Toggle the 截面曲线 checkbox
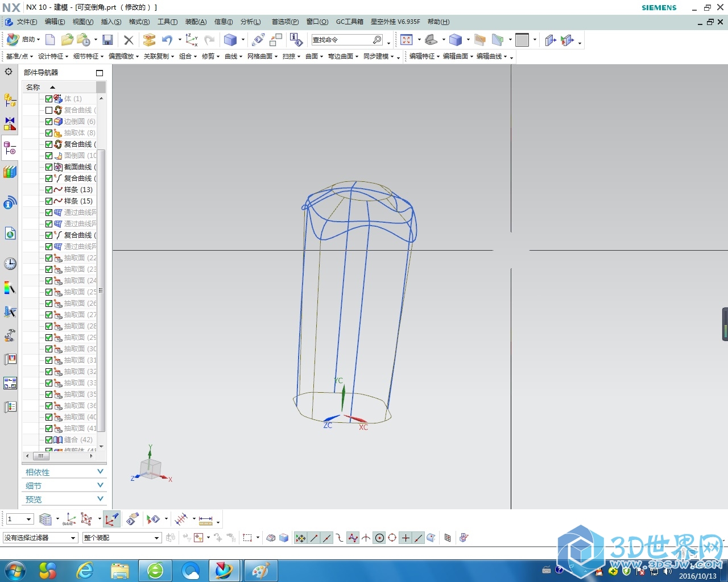The width and height of the screenshot is (728, 582). point(49,167)
